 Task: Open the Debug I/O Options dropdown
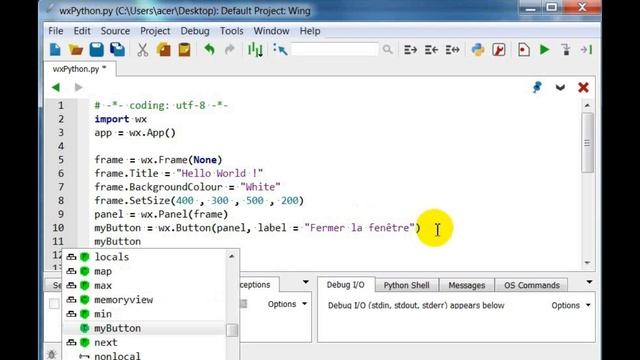[571, 305]
